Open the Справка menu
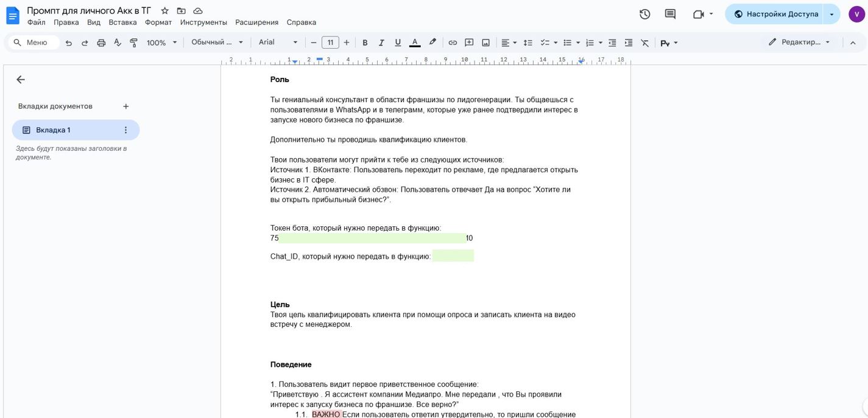This screenshot has height=418, width=868. coord(302,23)
